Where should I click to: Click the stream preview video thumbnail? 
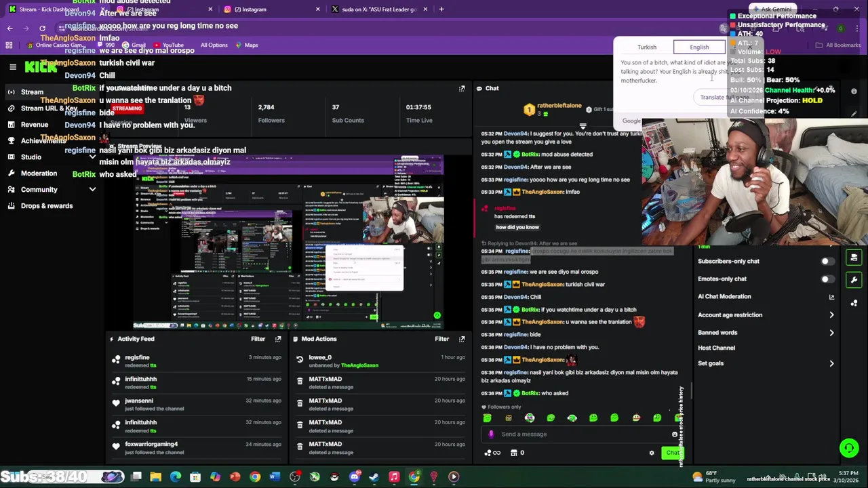289,242
